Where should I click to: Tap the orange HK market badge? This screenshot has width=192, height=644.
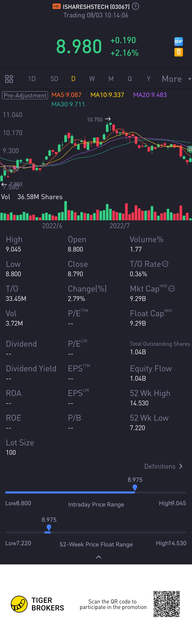56,7
